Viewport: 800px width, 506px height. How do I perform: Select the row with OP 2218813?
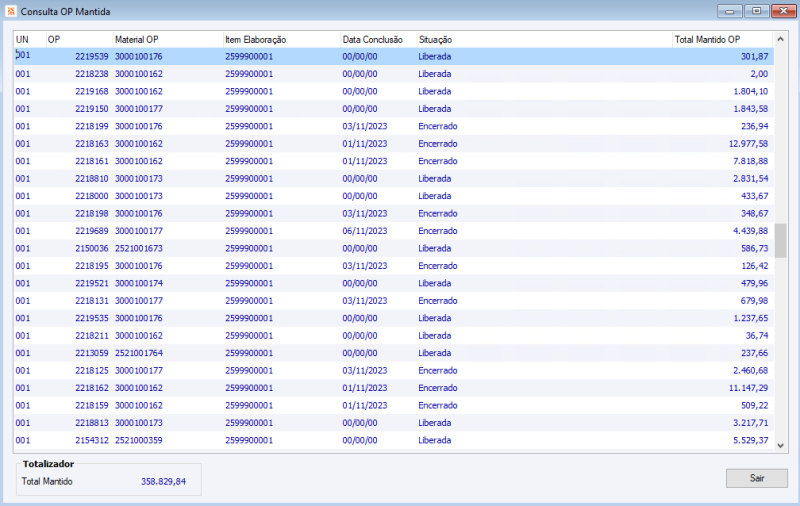click(x=394, y=422)
